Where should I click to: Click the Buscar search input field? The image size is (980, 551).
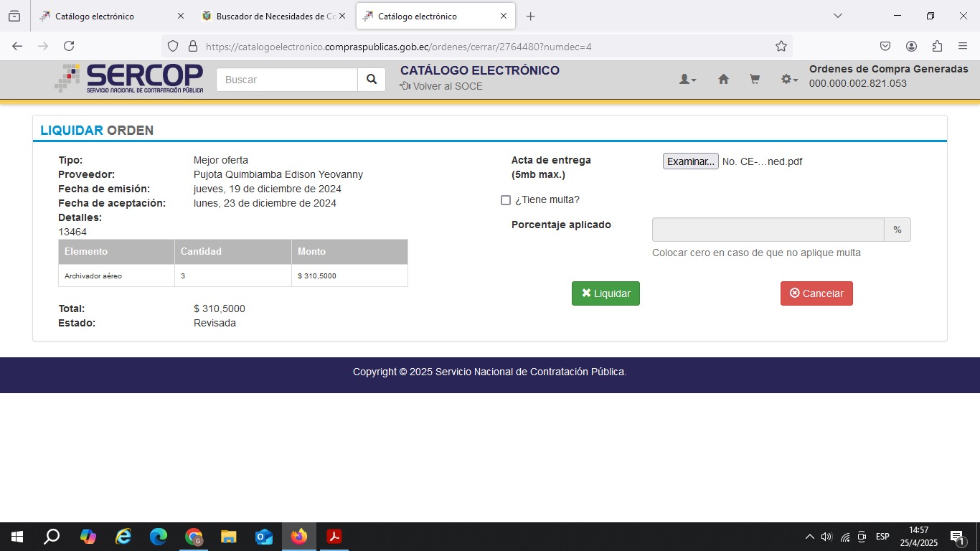(x=287, y=80)
